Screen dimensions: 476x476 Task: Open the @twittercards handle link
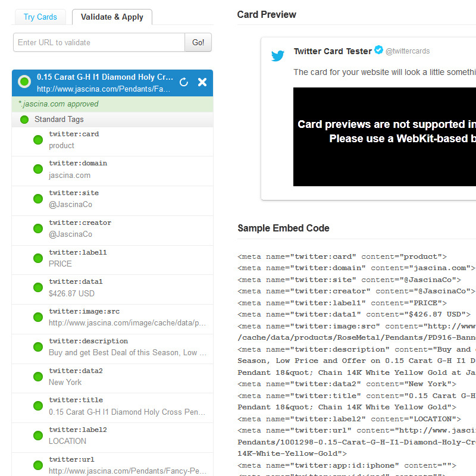[x=408, y=51]
